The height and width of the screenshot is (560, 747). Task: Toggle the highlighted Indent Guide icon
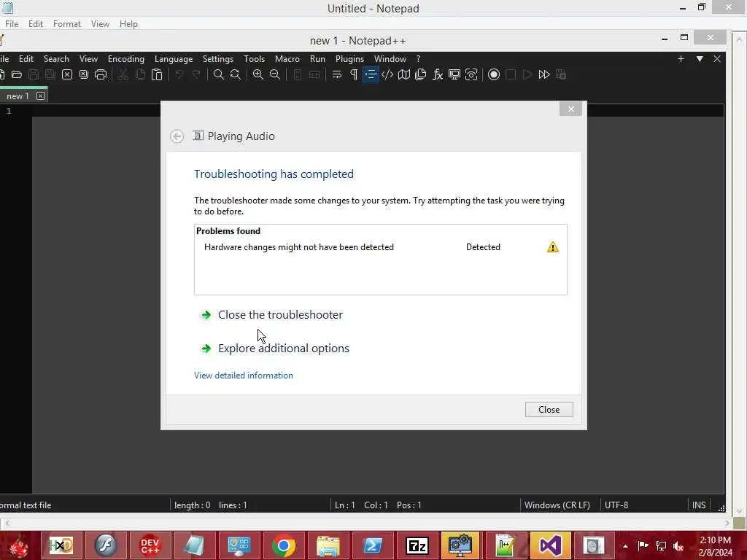point(371,74)
